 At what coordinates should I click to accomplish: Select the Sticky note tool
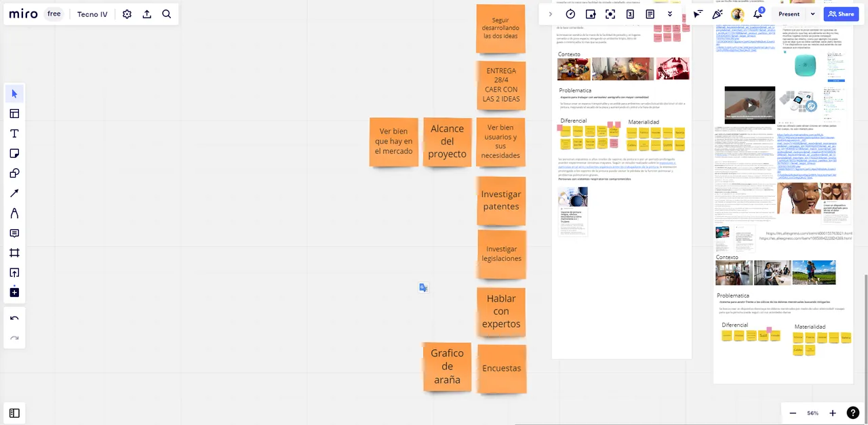tap(14, 154)
